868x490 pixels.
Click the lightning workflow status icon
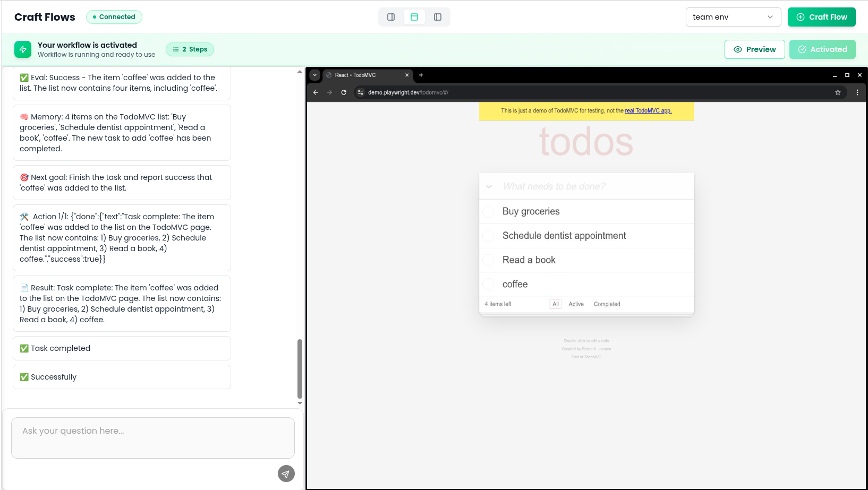click(x=23, y=49)
